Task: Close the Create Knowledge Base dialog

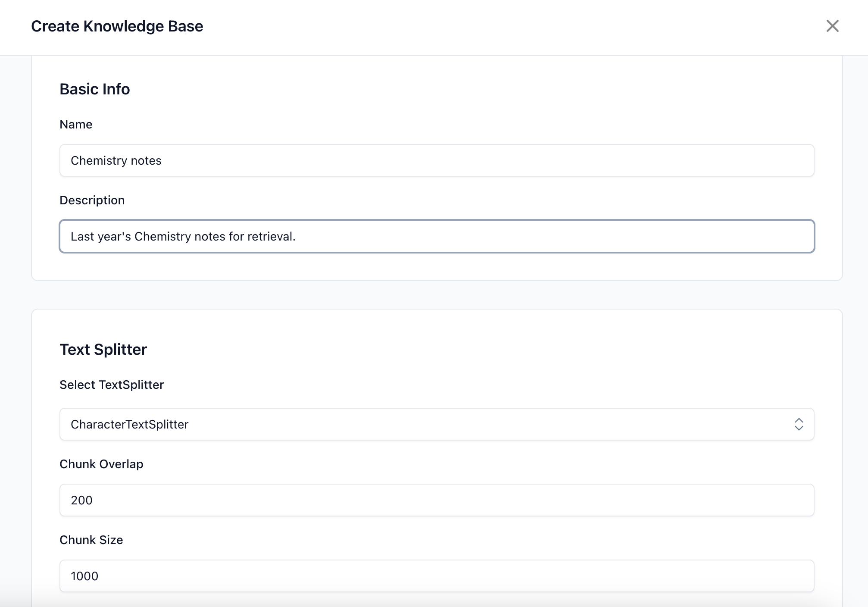Action: pyautogui.click(x=832, y=26)
